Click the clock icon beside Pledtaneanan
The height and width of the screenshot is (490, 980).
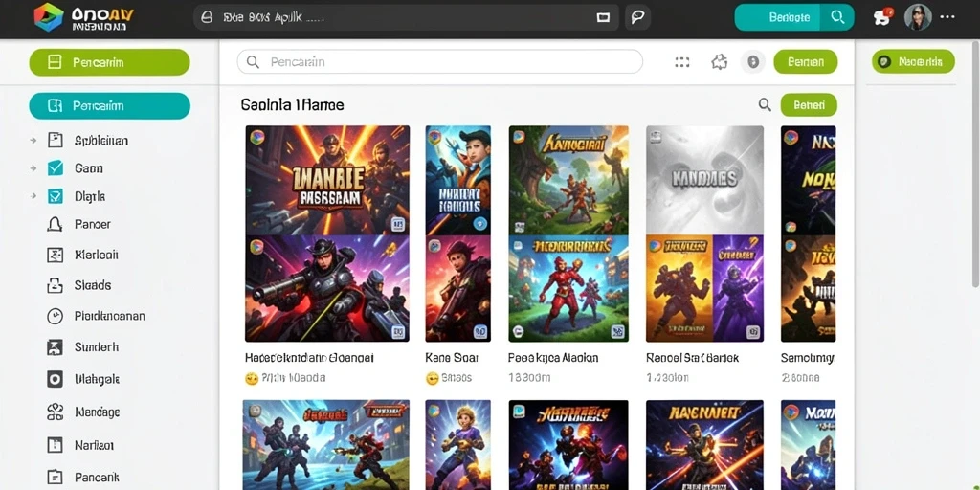click(55, 316)
